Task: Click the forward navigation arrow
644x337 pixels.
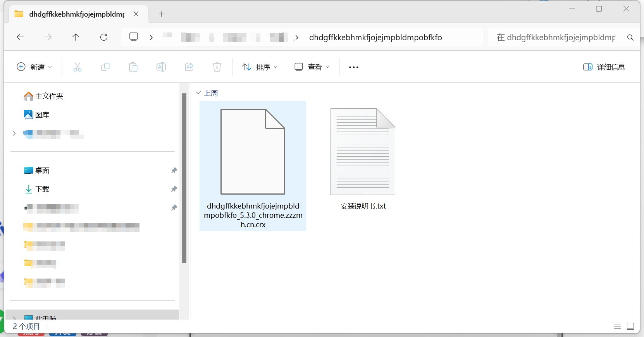Action: [x=48, y=37]
